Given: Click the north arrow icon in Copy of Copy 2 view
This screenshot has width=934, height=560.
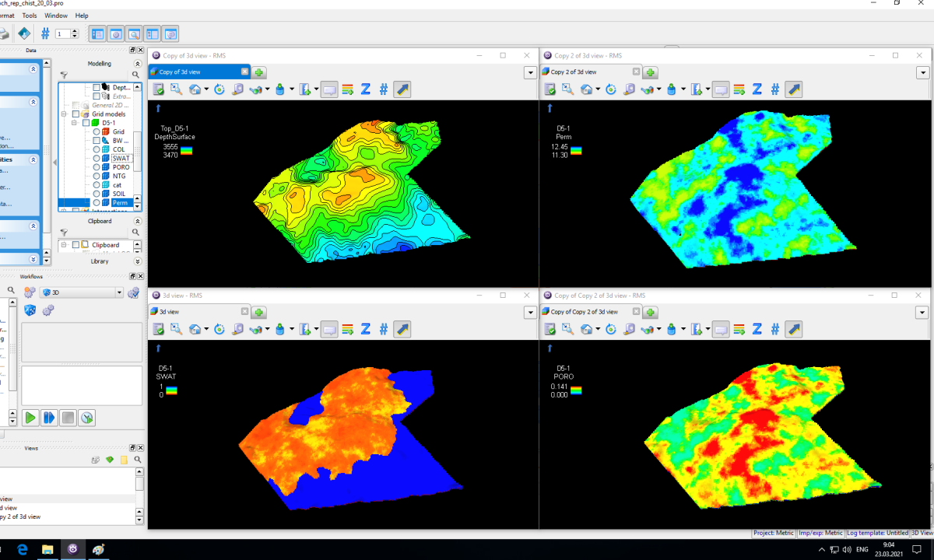Looking at the screenshot, I should pyautogui.click(x=793, y=329).
